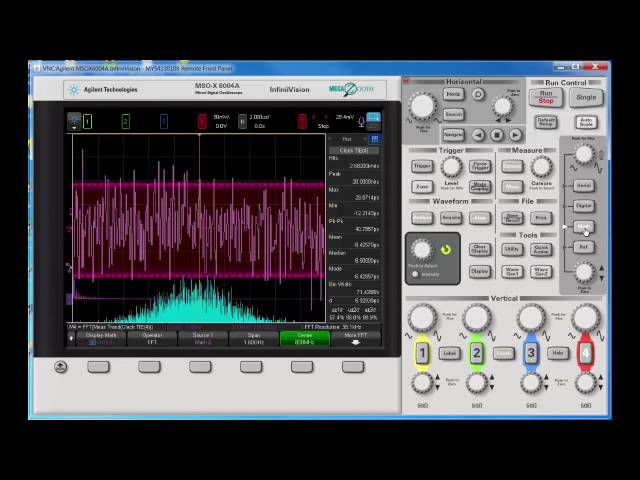
Task: Click the Single acquisition button
Action: (x=586, y=98)
